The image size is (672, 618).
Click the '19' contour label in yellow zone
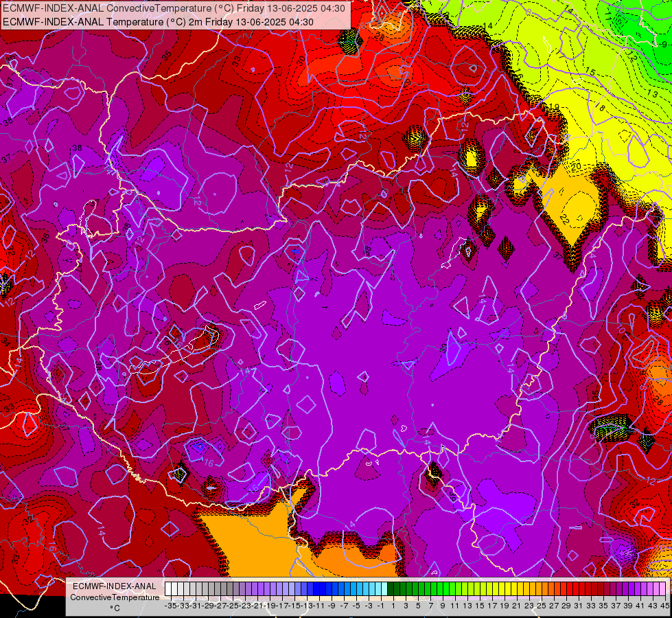554,107
